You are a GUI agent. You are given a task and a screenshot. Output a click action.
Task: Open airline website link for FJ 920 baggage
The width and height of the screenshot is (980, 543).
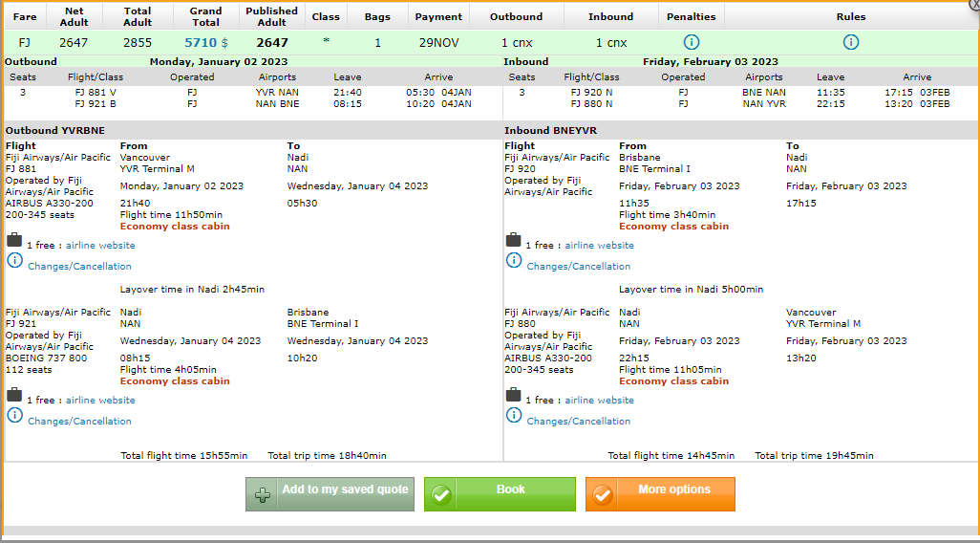(599, 246)
